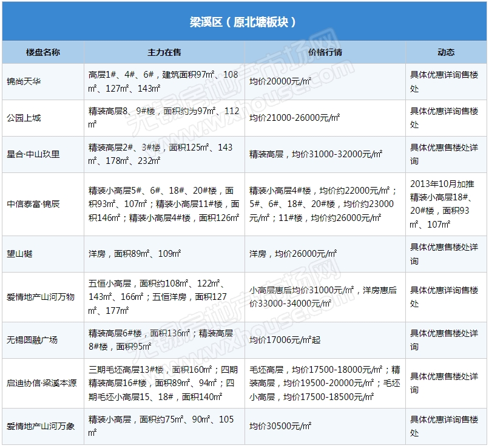Click the property name "锦尚天华"

click(24, 82)
